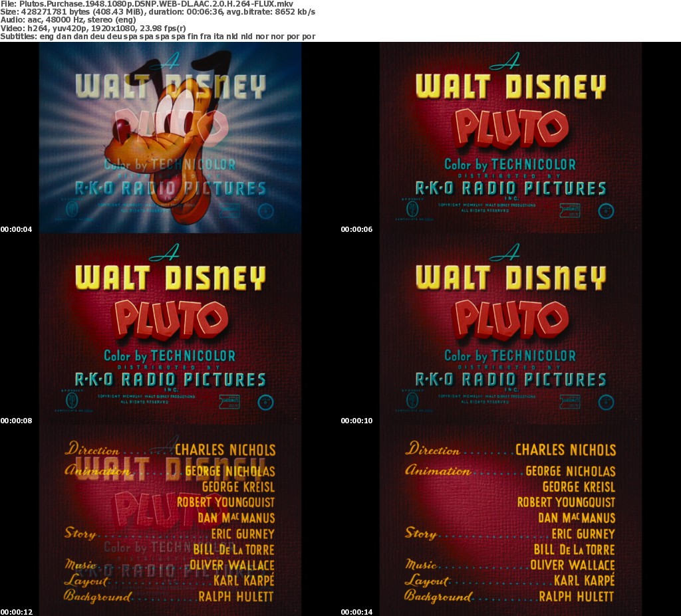
Task: Open the crossfading credits thumbnail at 00:00:12
Action: (170, 520)
